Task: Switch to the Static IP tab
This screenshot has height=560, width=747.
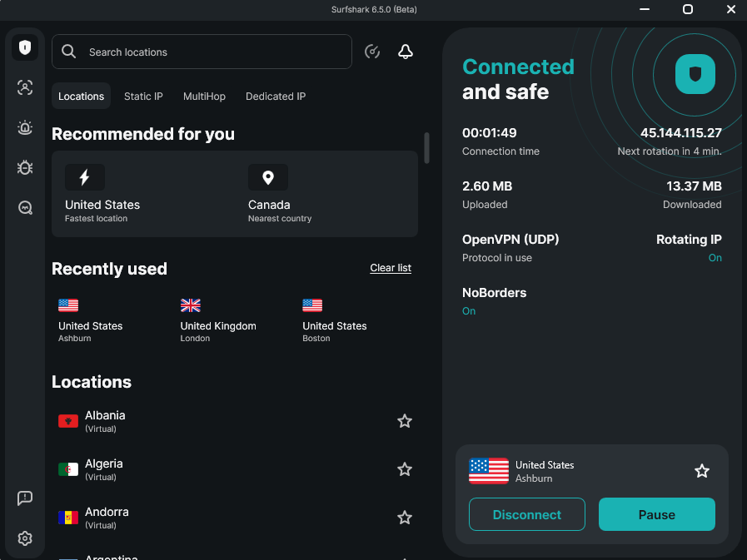Action: 143,97
